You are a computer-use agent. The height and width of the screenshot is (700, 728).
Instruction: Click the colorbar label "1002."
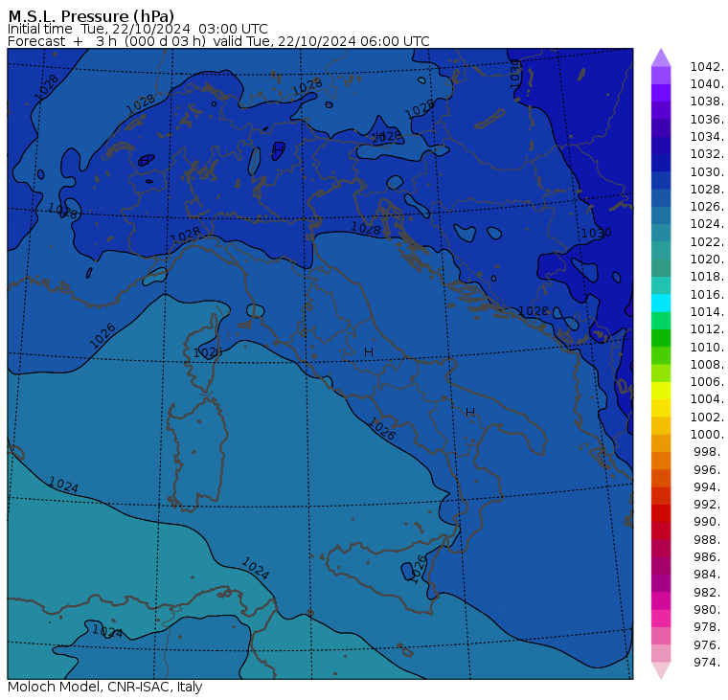point(707,417)
